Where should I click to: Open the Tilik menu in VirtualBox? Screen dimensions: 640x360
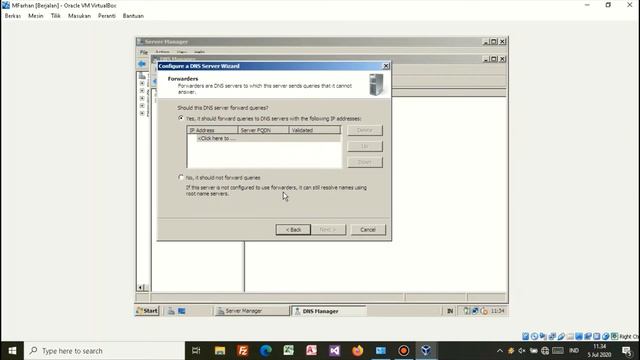click(x=56, y=16)
